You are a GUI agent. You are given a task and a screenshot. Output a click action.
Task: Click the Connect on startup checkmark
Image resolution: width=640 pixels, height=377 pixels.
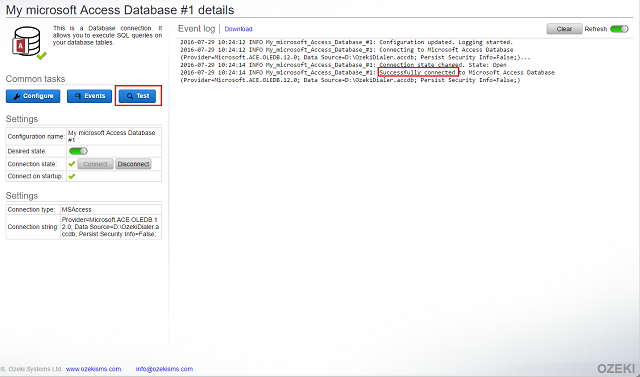(x=72, y=176)
